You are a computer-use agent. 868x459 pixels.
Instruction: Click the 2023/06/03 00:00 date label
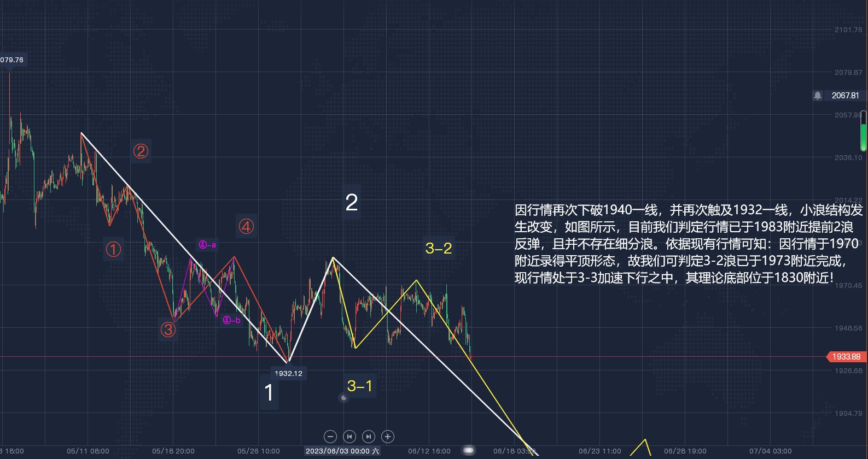(x=342, y=451)
